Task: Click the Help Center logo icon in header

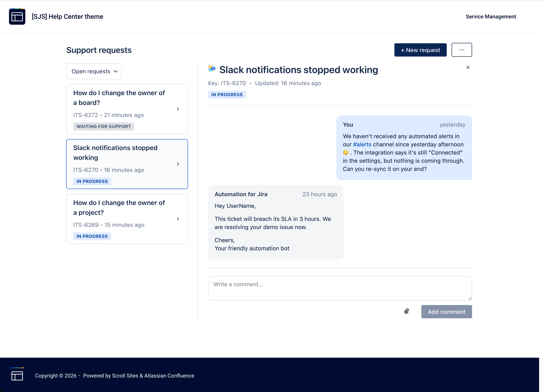Action: 17,17
